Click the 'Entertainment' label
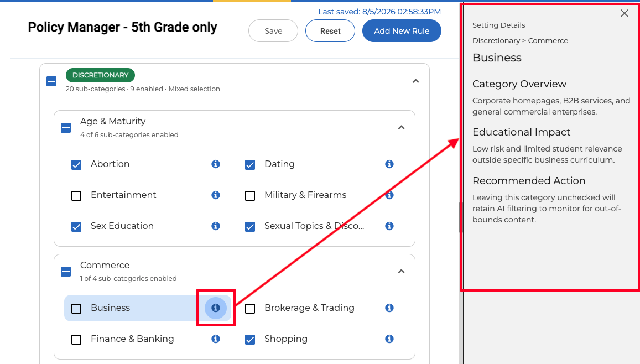Screen dimensions: 640x364 (x=123, y=195)
